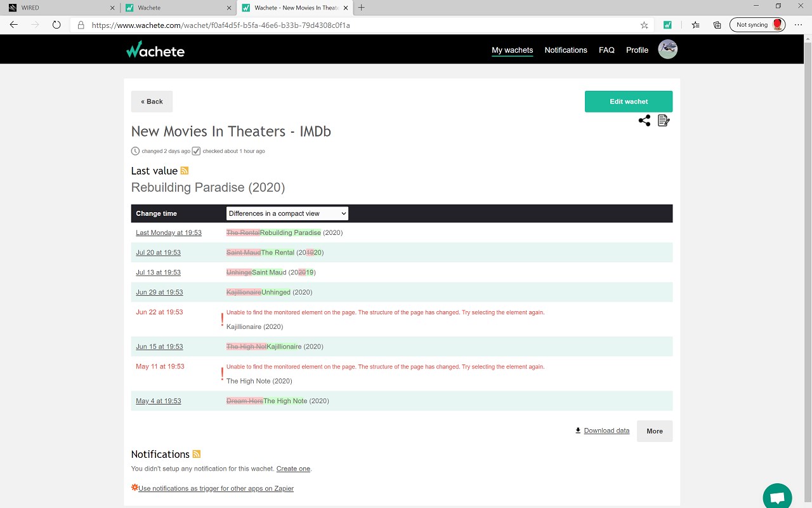Click Edit wachet button

629,102
